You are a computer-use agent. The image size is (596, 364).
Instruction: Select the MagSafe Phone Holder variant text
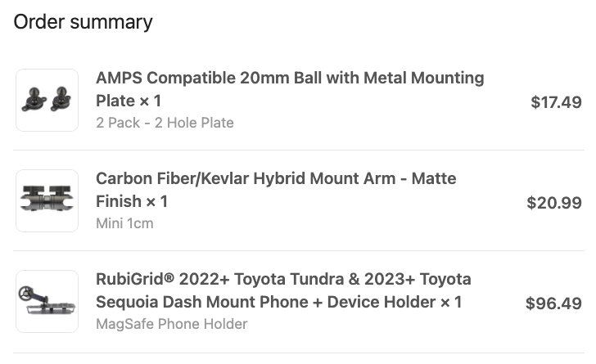171,324
